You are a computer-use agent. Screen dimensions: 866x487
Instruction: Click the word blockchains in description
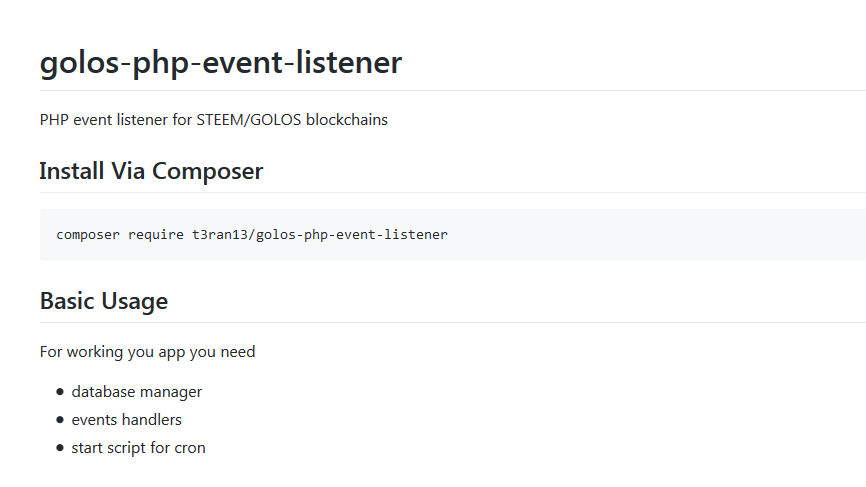click(347, 120)
